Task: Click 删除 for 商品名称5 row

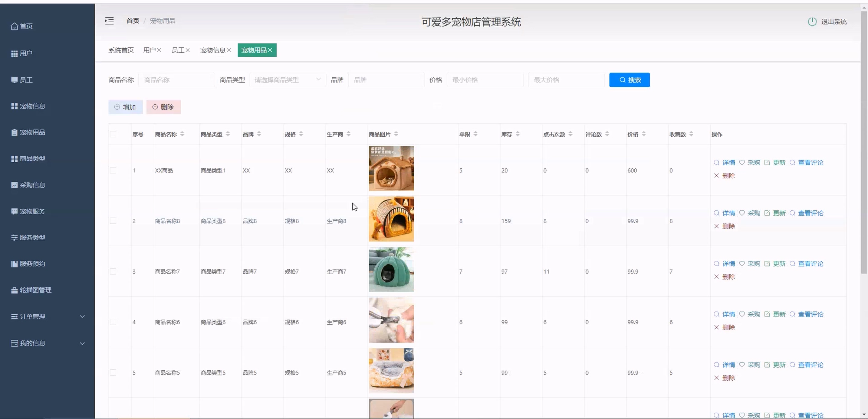Action: (725, 378)
